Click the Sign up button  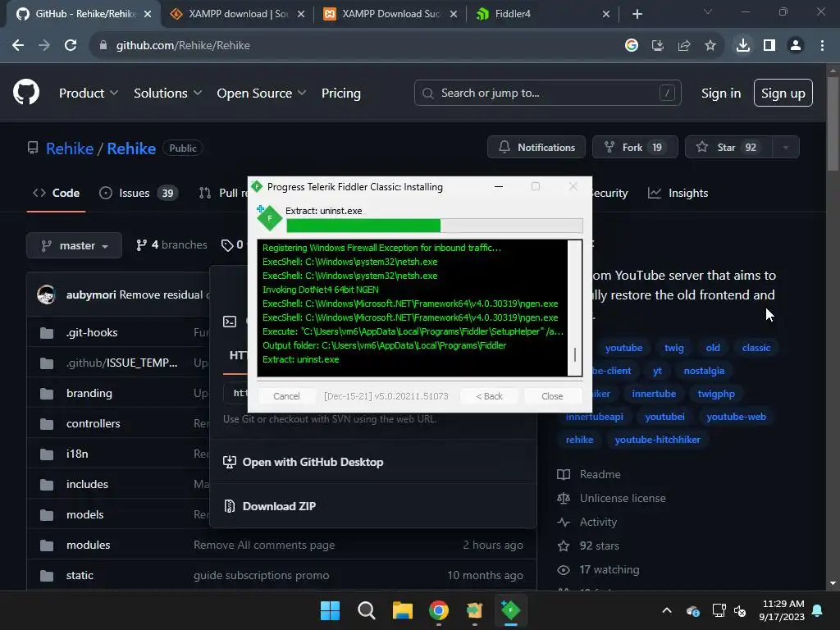pos(783,94)
